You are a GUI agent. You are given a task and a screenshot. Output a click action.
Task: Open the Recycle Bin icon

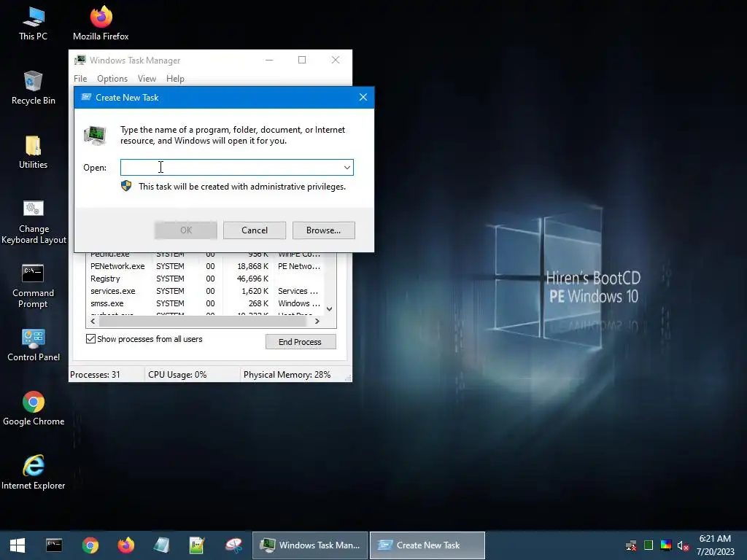34,87
